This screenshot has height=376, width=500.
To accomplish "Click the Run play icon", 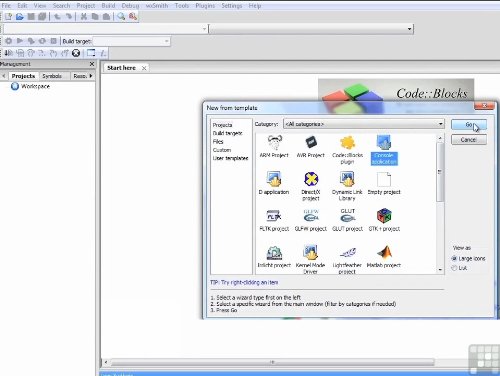I will click(x=20, y=41).
